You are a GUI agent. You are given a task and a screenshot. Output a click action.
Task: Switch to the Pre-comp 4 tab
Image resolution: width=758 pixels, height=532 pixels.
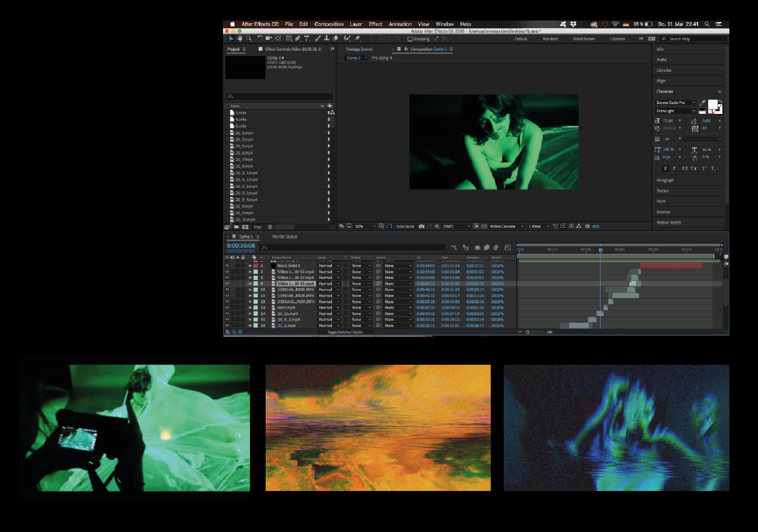click(382, 58)
